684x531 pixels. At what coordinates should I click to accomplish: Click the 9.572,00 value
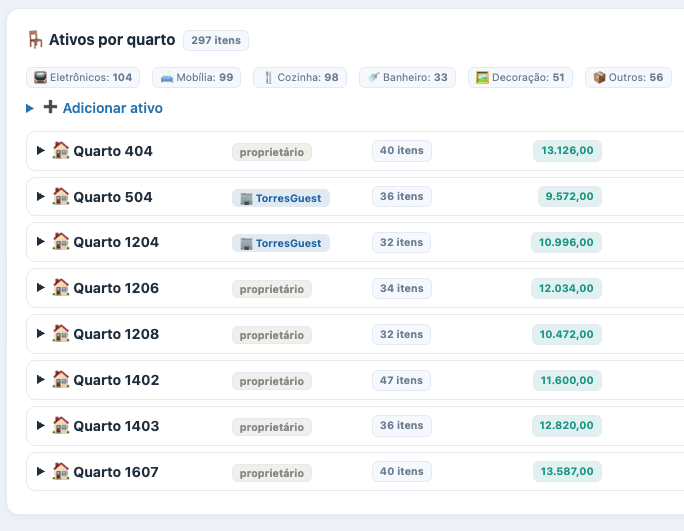[x=570, y=196]
